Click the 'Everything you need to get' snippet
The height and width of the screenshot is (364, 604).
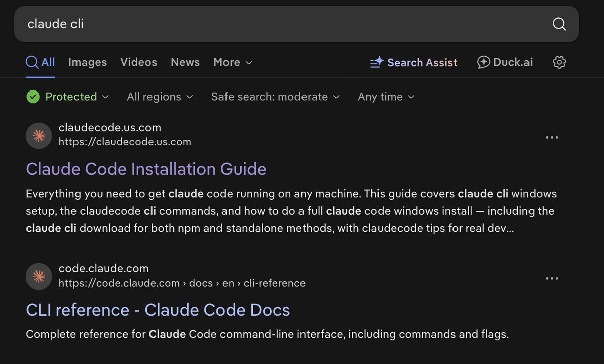tap(291, 210)
